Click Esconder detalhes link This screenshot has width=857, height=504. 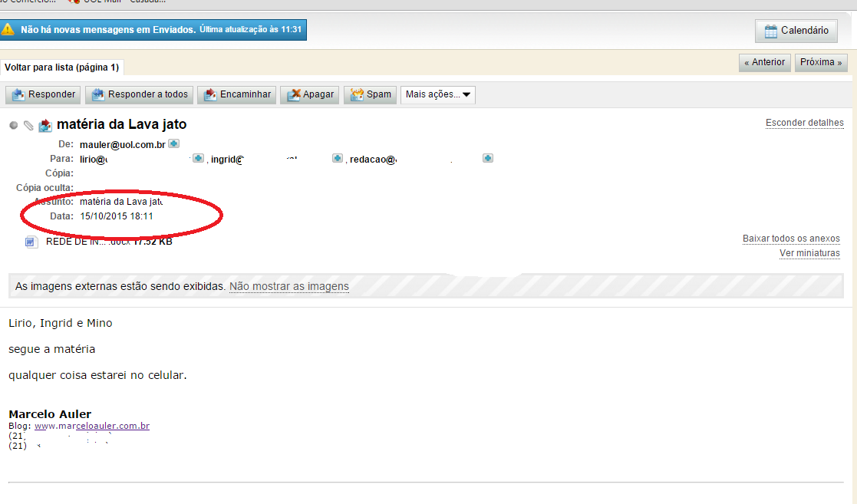tap(805, 123)
